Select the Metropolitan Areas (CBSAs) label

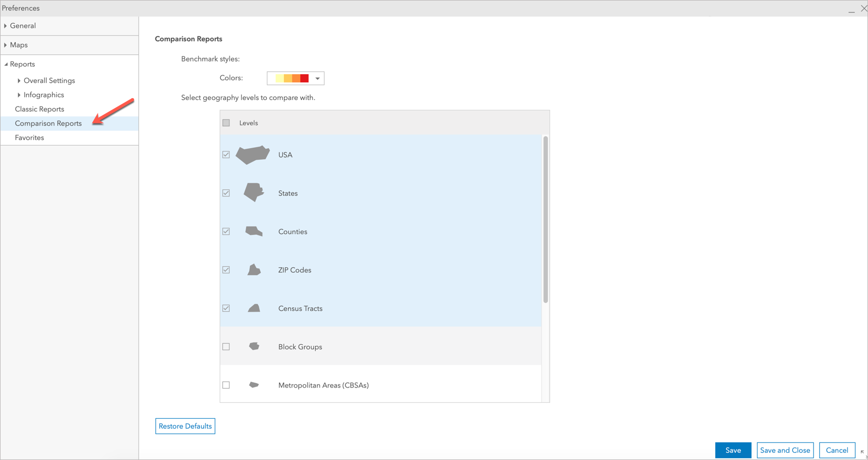[323, 385]
